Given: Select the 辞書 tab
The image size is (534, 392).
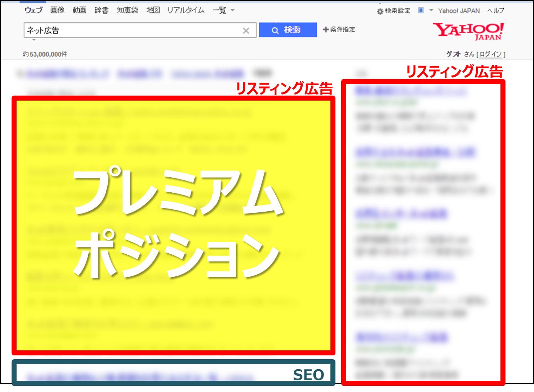Looking at the screenshot, I should point(101,10).
